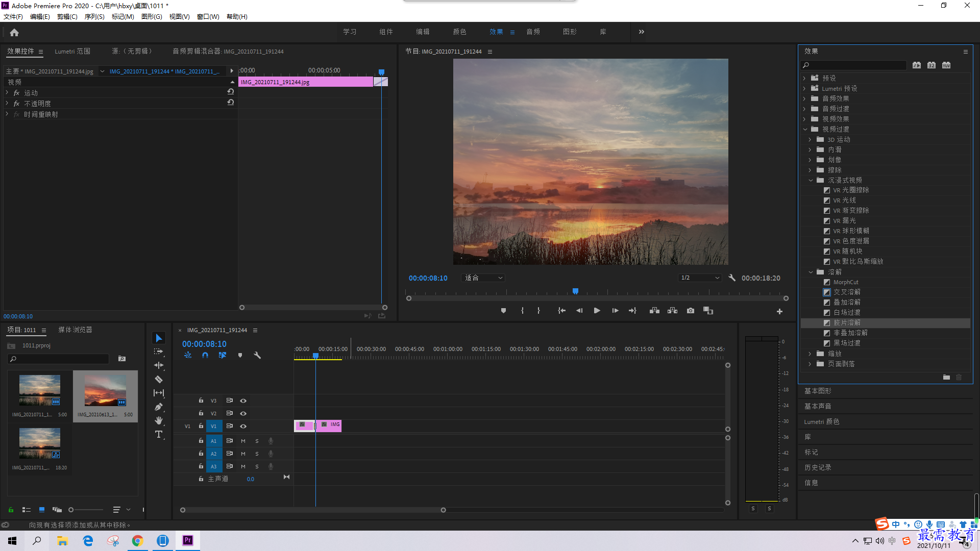Add marker in Program monitor

tap(503, 311)
